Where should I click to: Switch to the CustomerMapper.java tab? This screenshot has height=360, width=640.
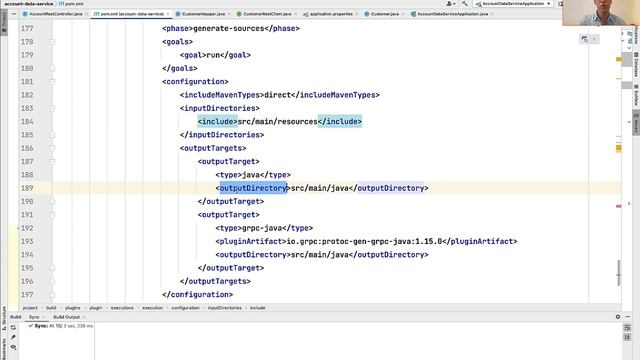[203, 14]
